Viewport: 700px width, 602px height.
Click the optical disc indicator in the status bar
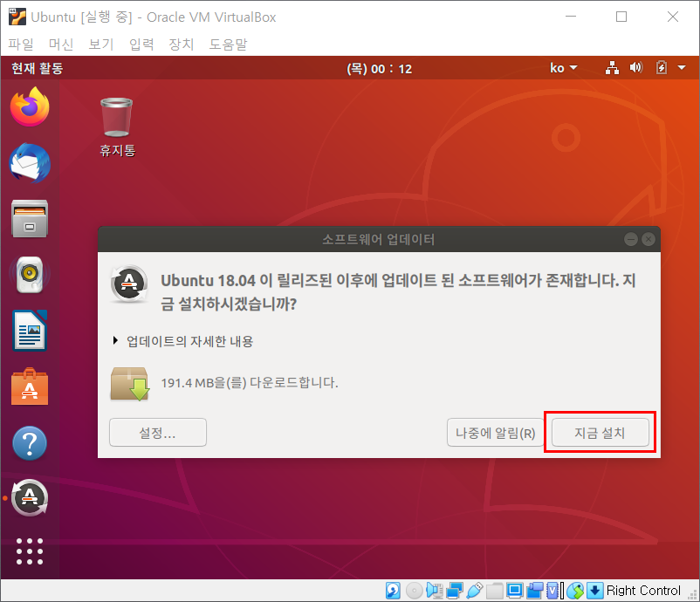coord(415,591)
